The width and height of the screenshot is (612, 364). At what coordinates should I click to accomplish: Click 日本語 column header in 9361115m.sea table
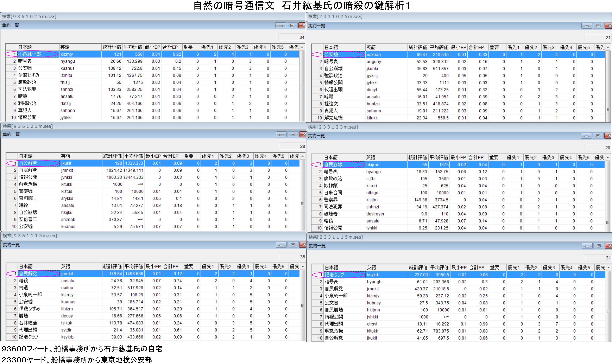[38, 266]
